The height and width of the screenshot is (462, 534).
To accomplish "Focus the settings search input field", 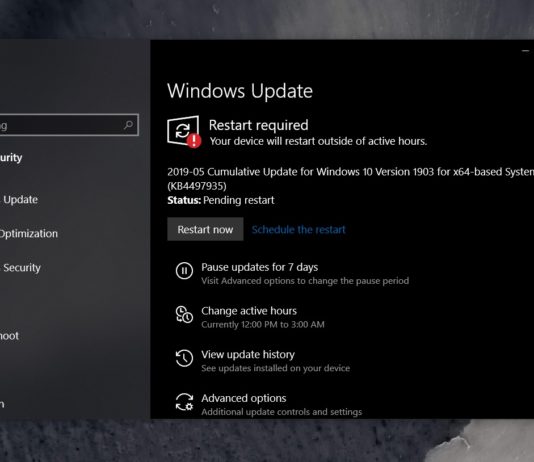I will (x=68, y=125).
